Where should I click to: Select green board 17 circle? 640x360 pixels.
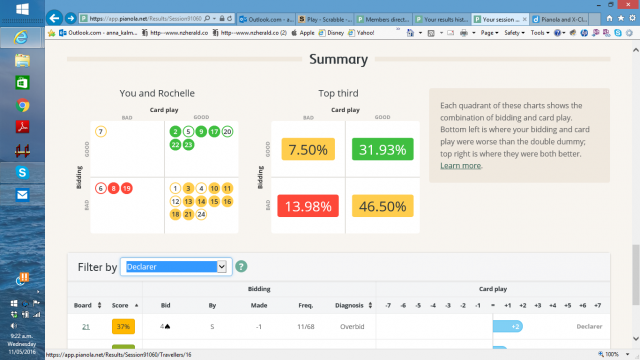tap(214, 131)
